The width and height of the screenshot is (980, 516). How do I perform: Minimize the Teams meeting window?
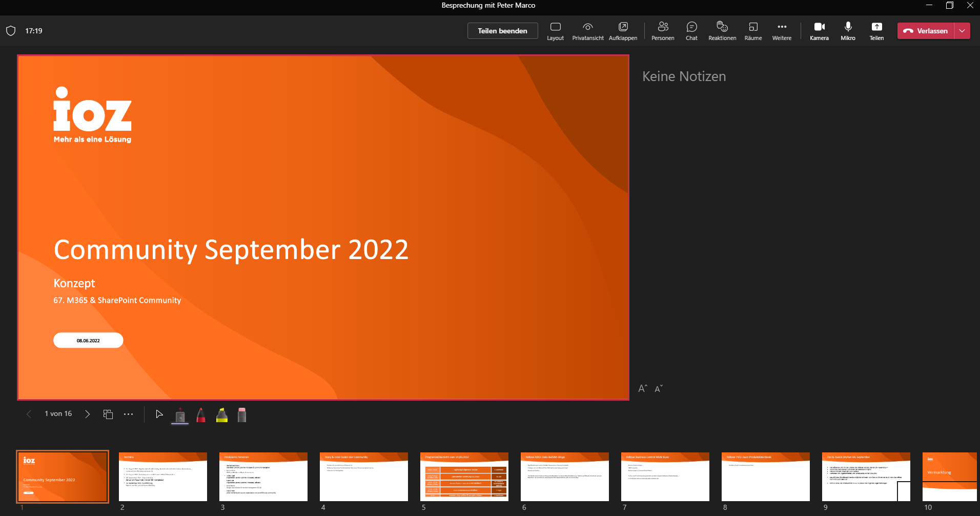929,5
